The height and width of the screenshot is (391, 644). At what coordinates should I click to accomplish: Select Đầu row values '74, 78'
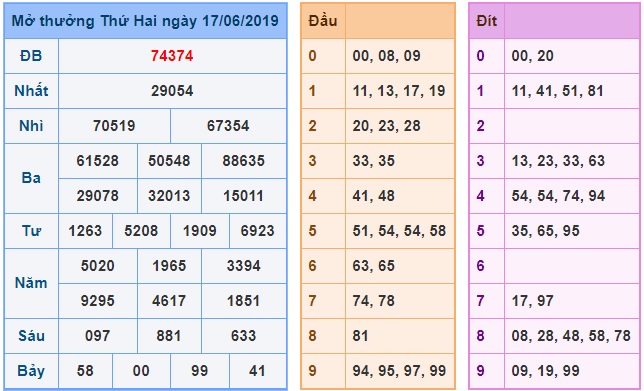click(x=374, y=301)
